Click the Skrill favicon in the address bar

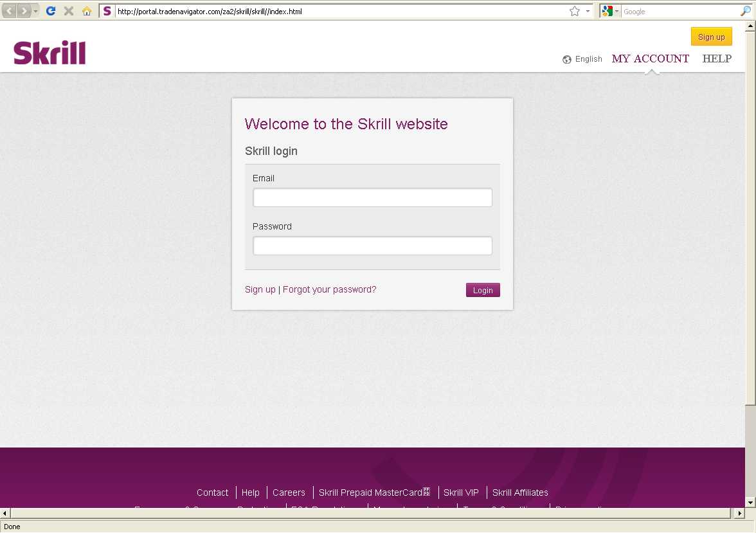pos(107,11)
